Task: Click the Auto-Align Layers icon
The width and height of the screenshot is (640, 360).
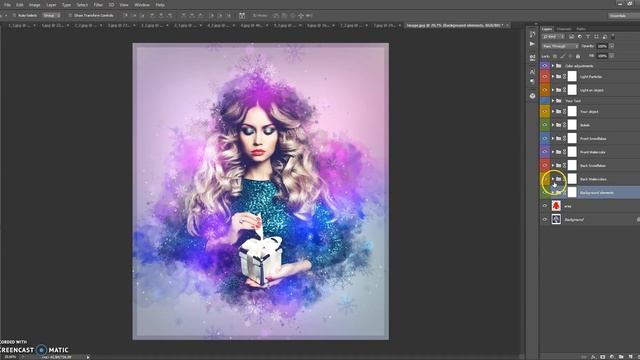Action: coord(242,16)
